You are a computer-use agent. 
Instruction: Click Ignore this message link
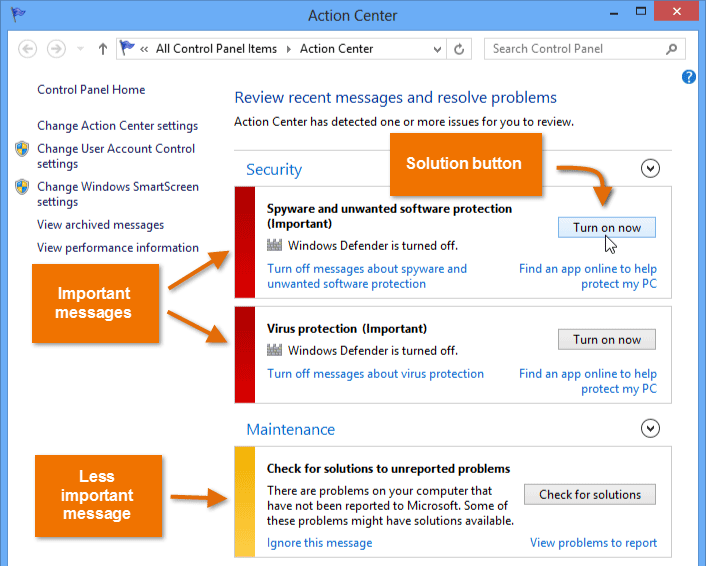[x=319, y=543]
